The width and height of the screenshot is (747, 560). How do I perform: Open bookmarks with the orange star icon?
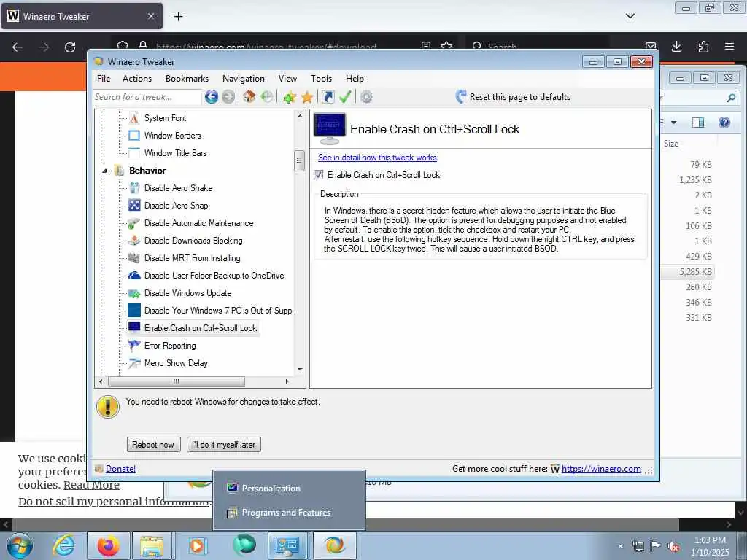tap(307, 98)
